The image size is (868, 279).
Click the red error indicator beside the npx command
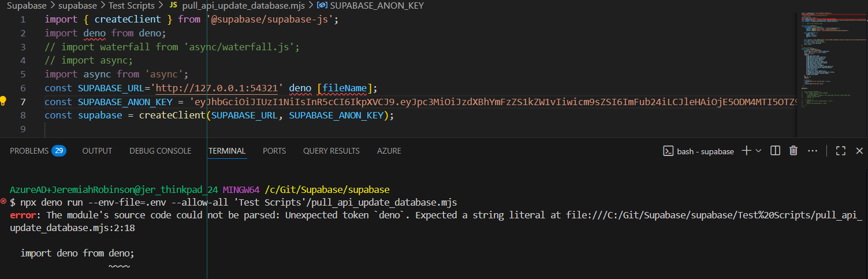pyautogui.click(x=3, y=202)
